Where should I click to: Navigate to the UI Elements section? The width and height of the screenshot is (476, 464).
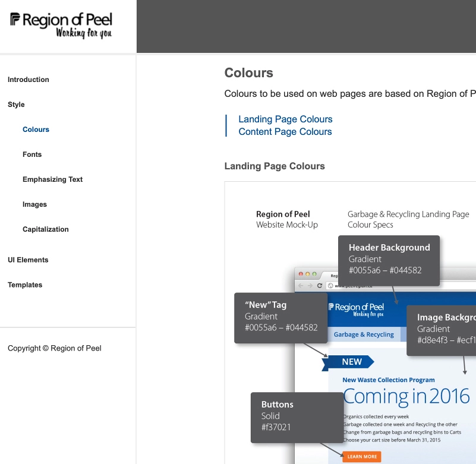[28, 260]
